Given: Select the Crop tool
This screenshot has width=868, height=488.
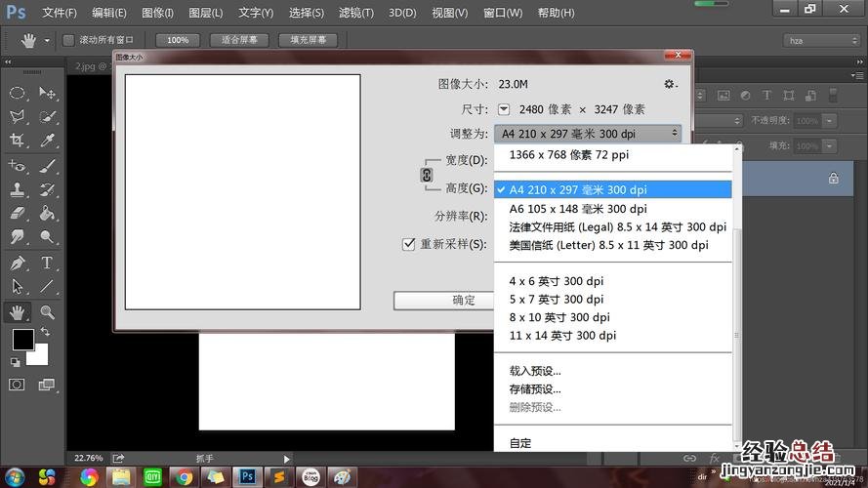Looking at the screenshot, I should (18, 141).
